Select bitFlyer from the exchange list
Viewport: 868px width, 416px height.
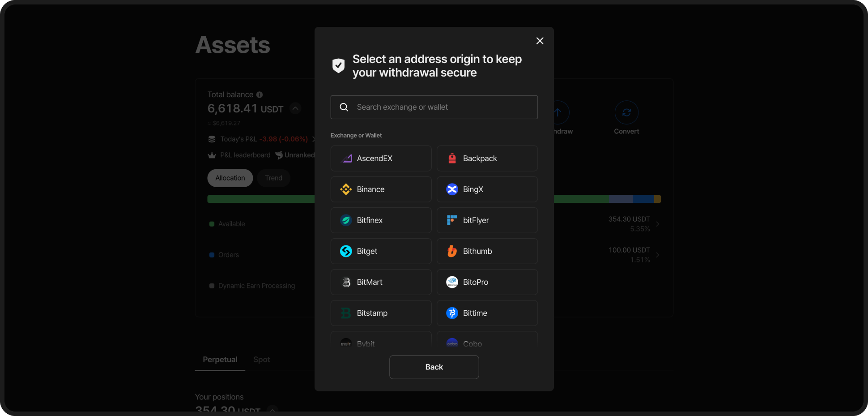[x=487, y=220]
